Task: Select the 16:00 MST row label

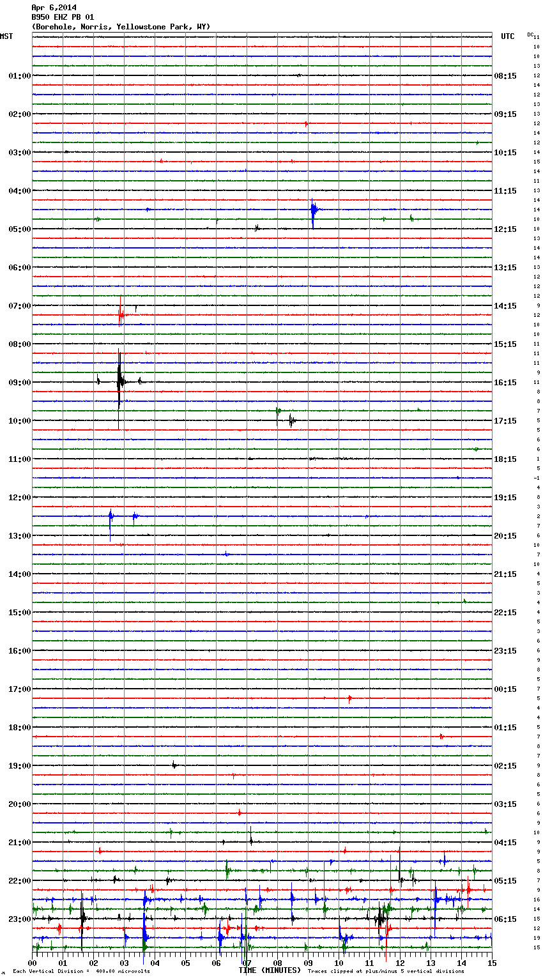Action: pyautogui.click(x=19, y=651)
